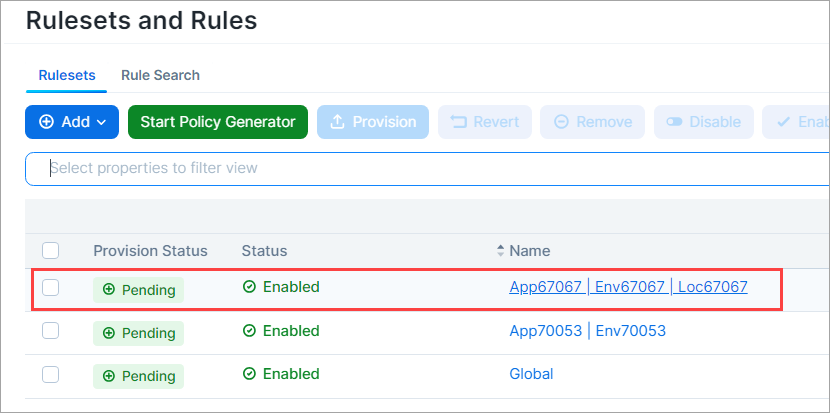Click the plus icon on Add button

coord(46,122)
